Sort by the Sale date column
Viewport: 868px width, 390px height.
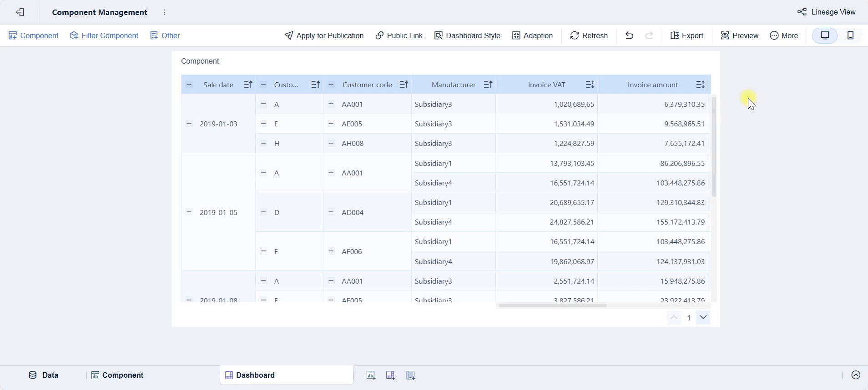coord(248,85)
